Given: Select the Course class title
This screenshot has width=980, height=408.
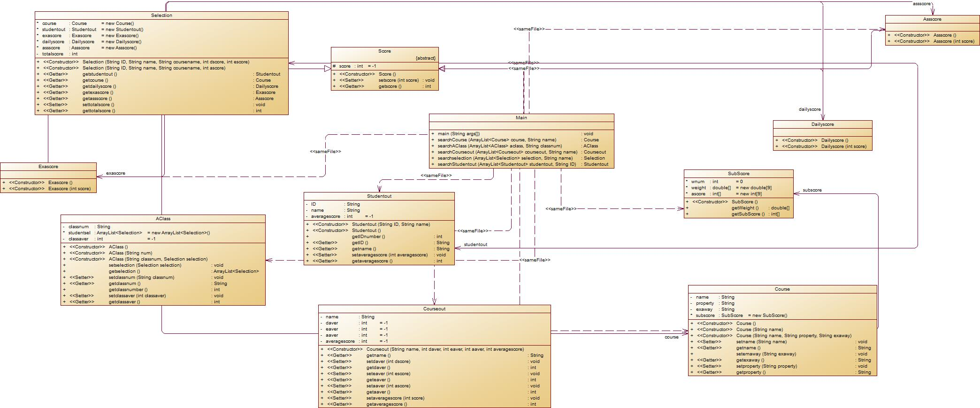Looking at the screenshot, I should (782, 289).
